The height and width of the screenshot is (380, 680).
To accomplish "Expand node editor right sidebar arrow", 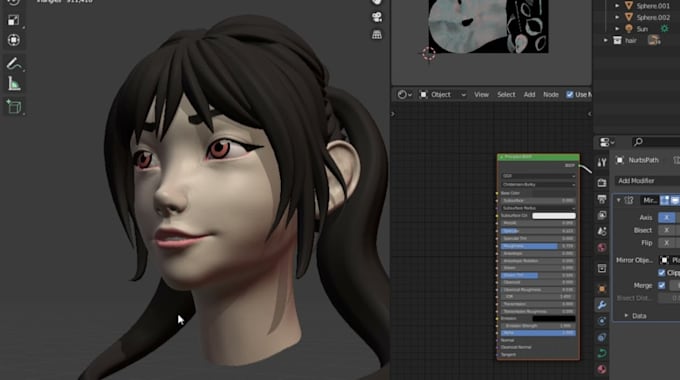I will coord(589,114).
